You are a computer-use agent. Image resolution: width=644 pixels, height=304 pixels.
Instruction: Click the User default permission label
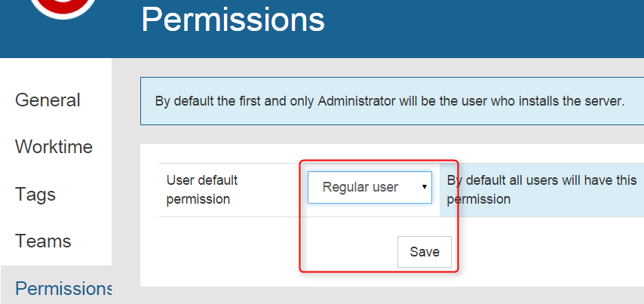[201, 189]
